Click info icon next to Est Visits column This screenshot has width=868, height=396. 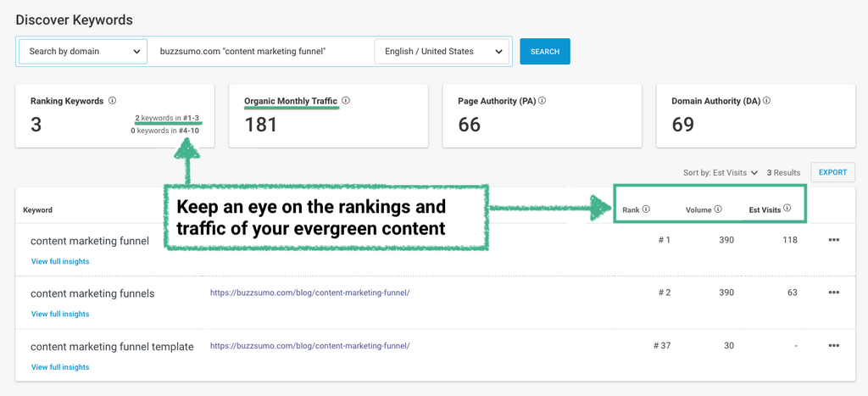pos(787,209)
